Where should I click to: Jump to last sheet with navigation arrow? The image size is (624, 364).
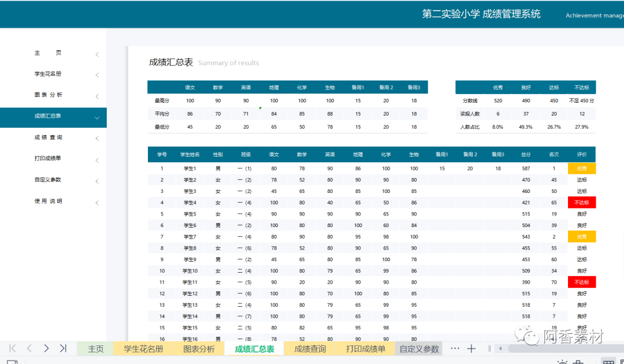[x=63, y=348]
